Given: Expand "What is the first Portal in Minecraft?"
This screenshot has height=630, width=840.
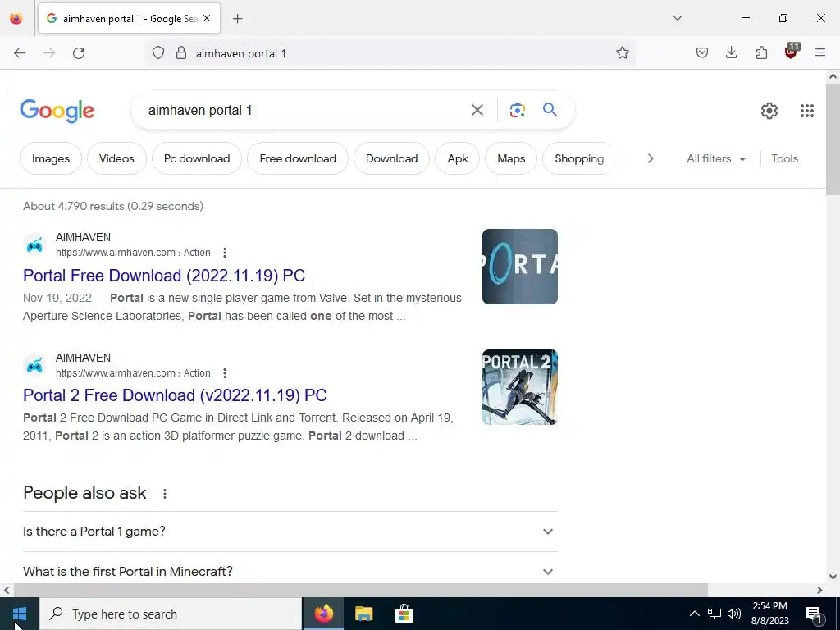Looking at the screenshot, I should pyautogui.click(x=290, y=572).
